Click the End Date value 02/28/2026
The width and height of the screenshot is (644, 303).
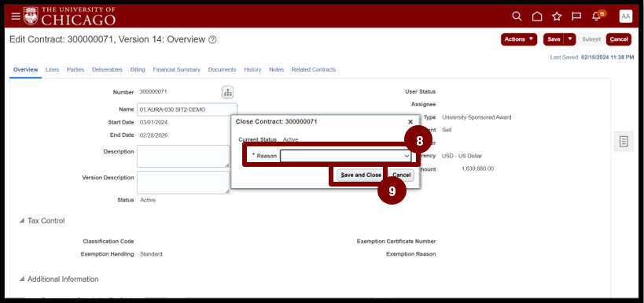click(153, 135)
